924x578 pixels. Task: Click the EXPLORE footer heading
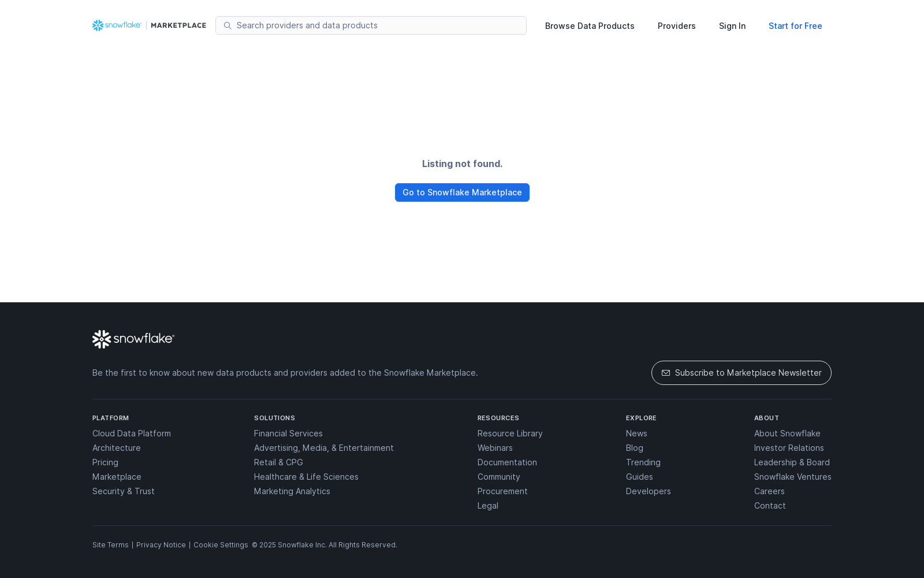pyautogui.click(x=642, y=418)
